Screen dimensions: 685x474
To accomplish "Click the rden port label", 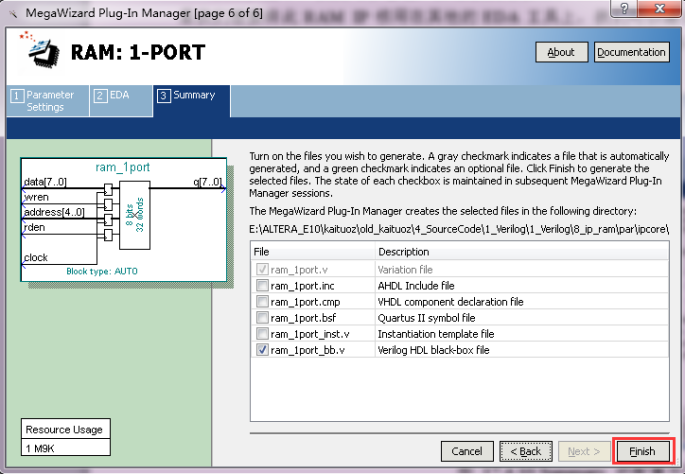I will [35, 227].
